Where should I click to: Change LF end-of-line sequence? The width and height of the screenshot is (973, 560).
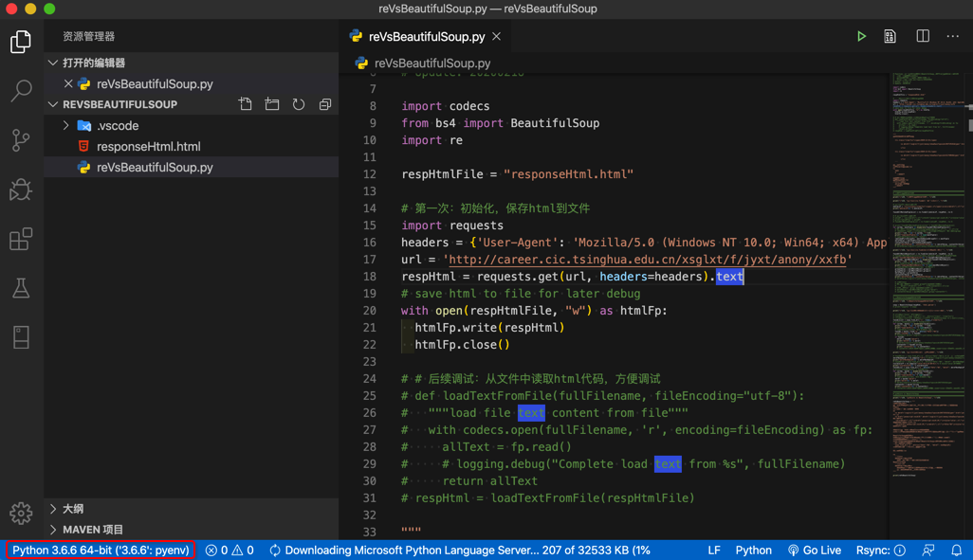coord(713,551)
